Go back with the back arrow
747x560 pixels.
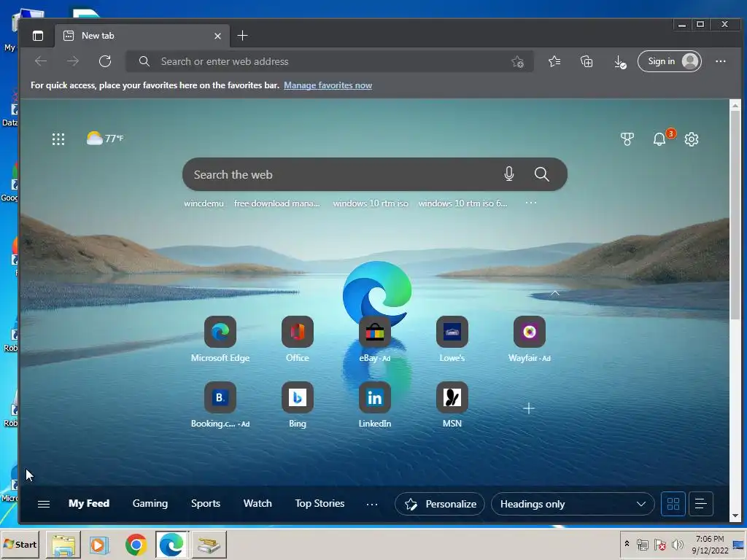(x=41, y=61)
